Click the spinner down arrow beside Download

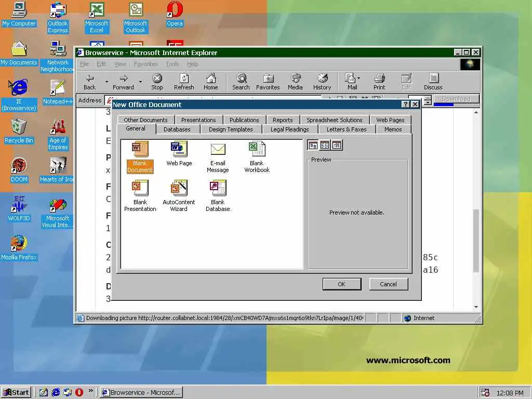tap(428, 102)
